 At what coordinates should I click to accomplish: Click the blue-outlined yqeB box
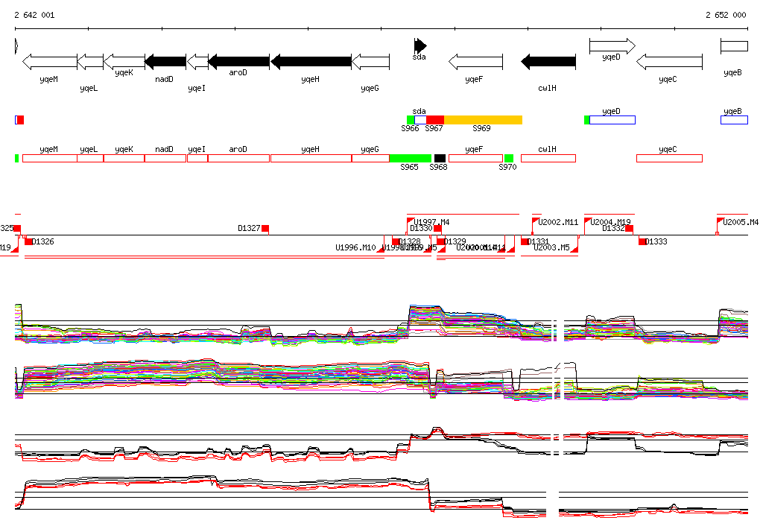pyautogui.click(x=734, y=120)
